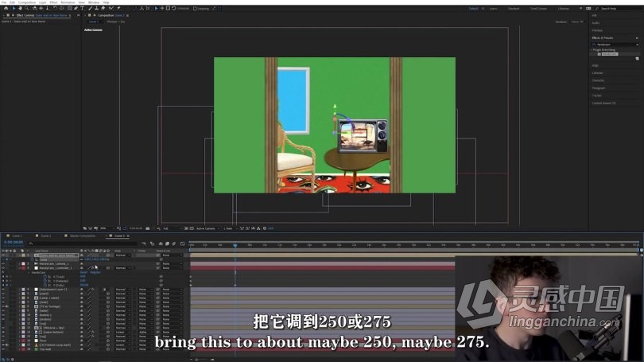The width and height of the screenshot is (644, 362).
Task: Select the Pen tool
Action: click(x=76, y=8)
